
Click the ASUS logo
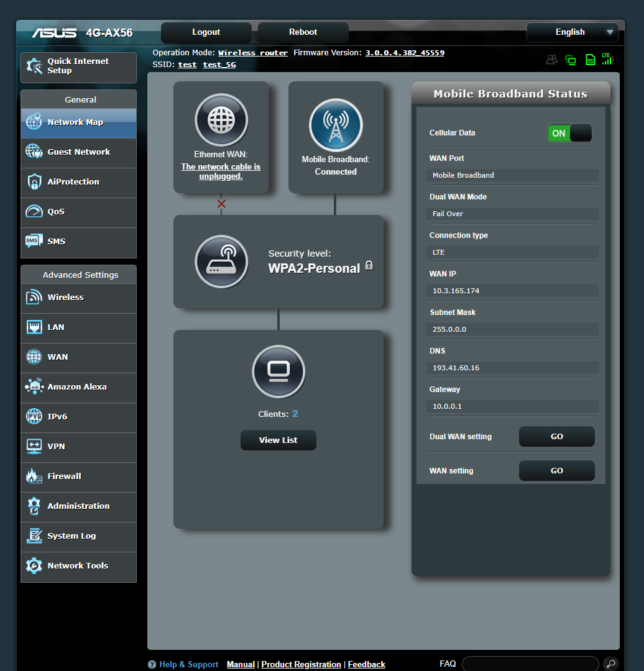tap(54, 32)
